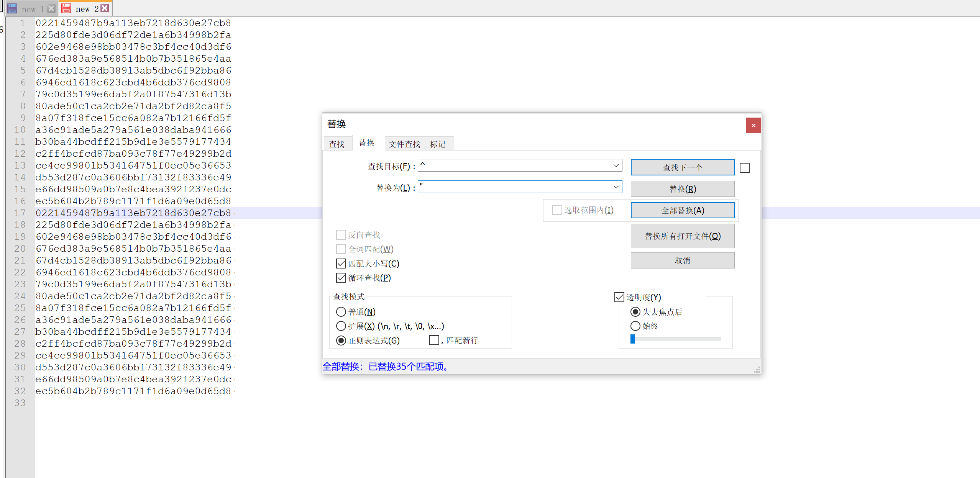Uncheck 循环查找 option
Screen dimensions: 980x478
[341, 277]
